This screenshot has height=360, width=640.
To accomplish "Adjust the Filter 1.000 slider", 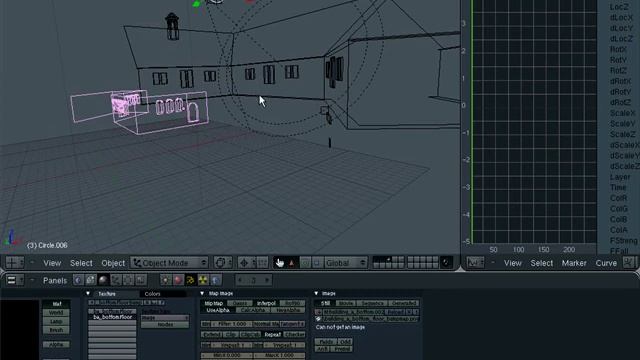I will 232,324.
